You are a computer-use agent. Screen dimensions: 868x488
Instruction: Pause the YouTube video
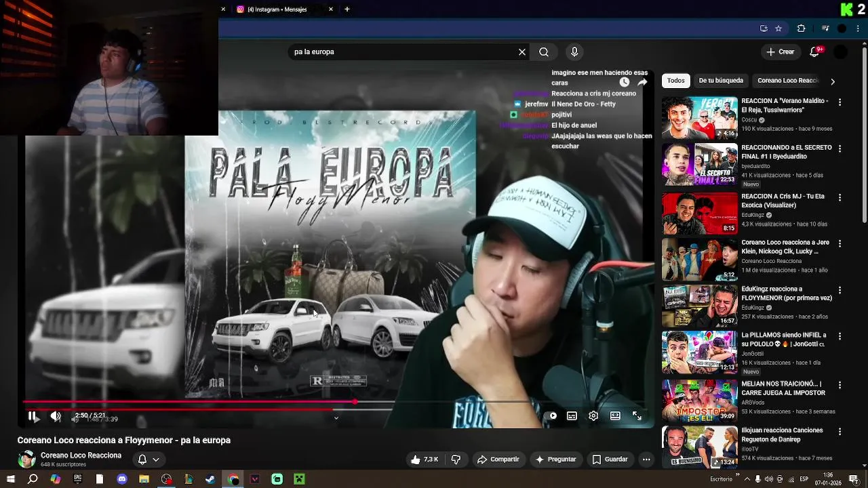32,416
